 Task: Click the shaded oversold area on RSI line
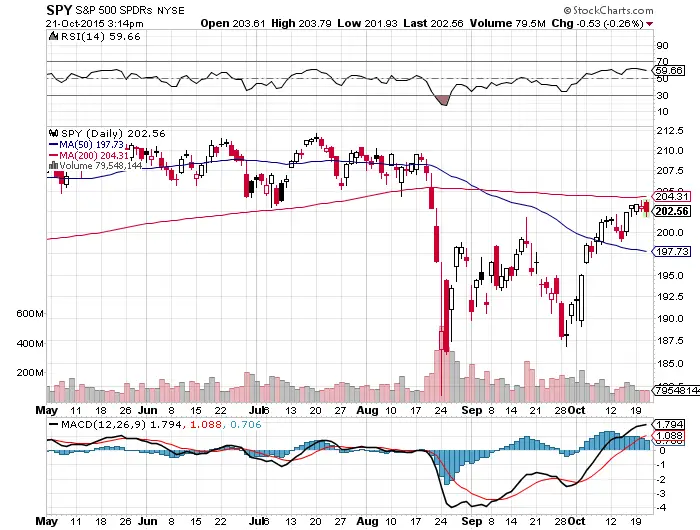442,100
